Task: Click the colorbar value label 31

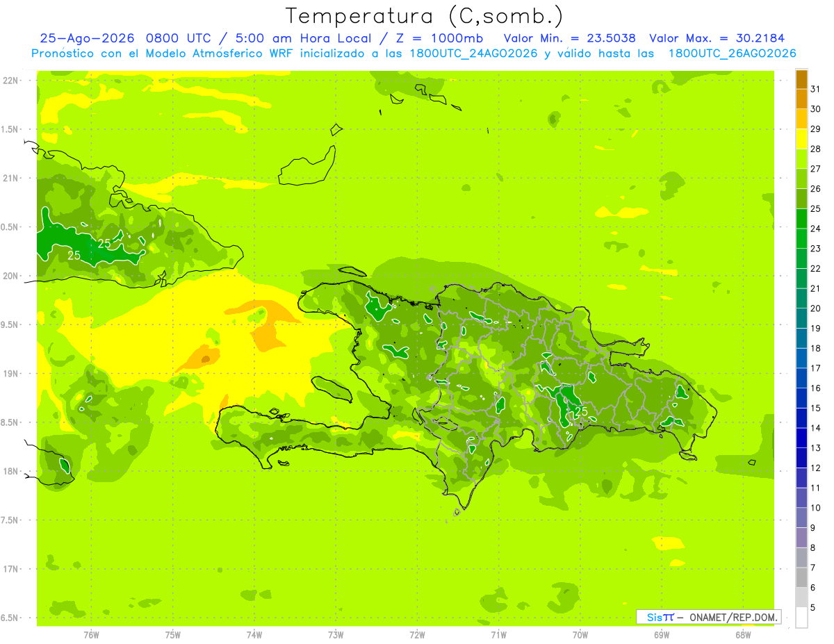Action: click(816, 89)
